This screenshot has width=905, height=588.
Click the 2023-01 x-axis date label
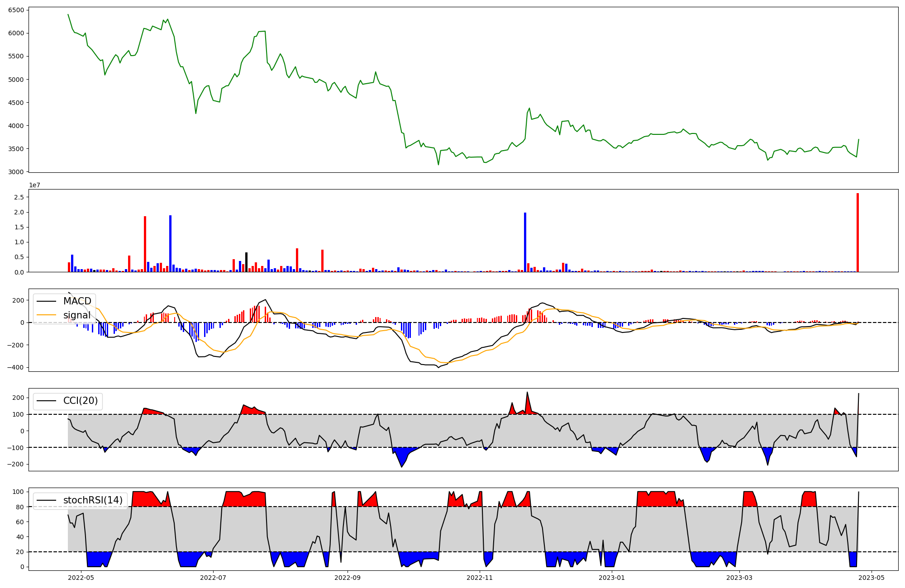tap(612, 578)
